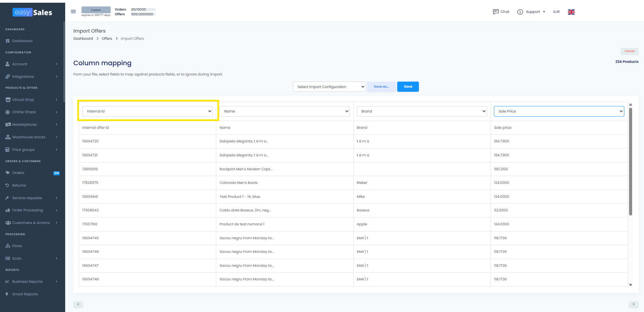Expand the Marketplaces submenu chevron
This screenshot has height=312, width=644.
56,124
